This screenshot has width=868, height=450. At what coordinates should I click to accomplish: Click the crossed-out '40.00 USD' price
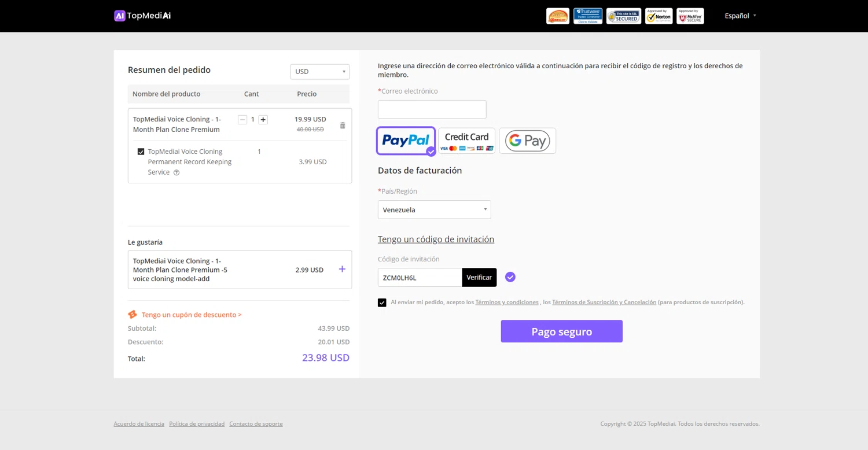(310, 130)
